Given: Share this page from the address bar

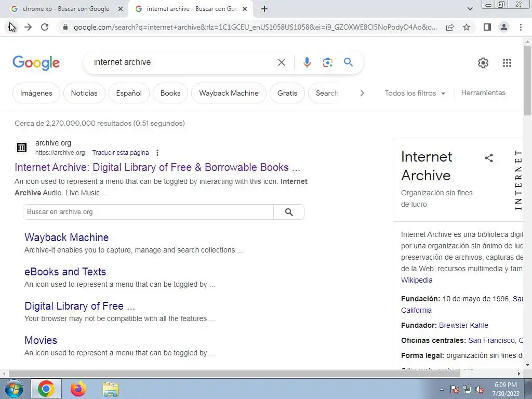Looking at the screenshot, I should pyautogui.click(x=450, y=27).
